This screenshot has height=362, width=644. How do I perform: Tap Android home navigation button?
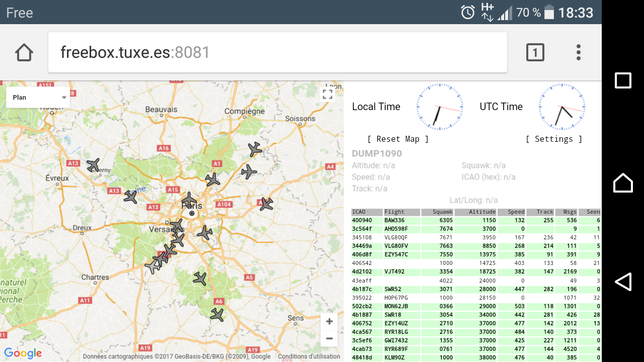[623, 183]
